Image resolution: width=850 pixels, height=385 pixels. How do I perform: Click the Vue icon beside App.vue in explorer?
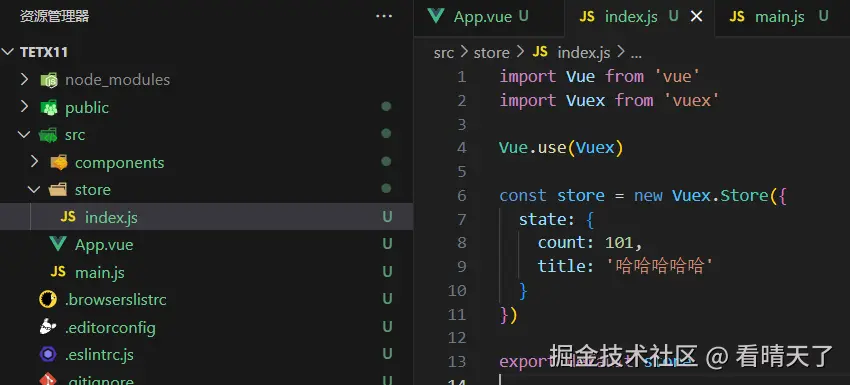click(58, 244)
